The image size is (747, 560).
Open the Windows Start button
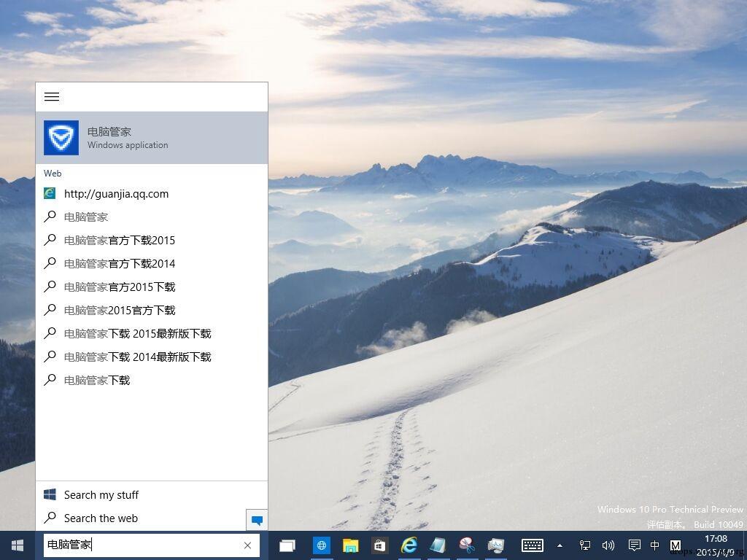click(18, 545)
